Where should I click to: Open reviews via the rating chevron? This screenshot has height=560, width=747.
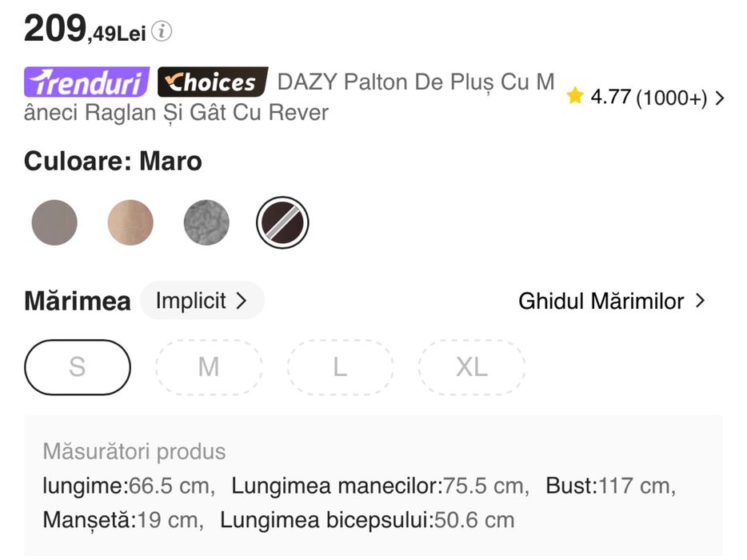click(720, 98)
